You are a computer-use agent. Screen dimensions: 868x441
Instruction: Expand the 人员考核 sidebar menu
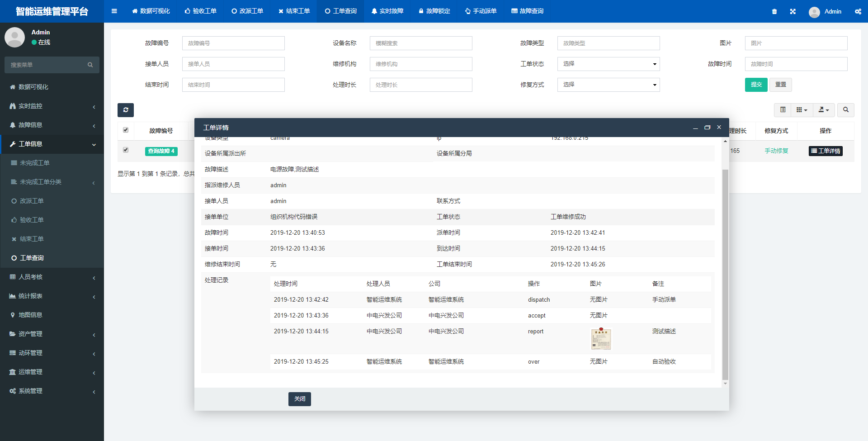coord(52,277)
